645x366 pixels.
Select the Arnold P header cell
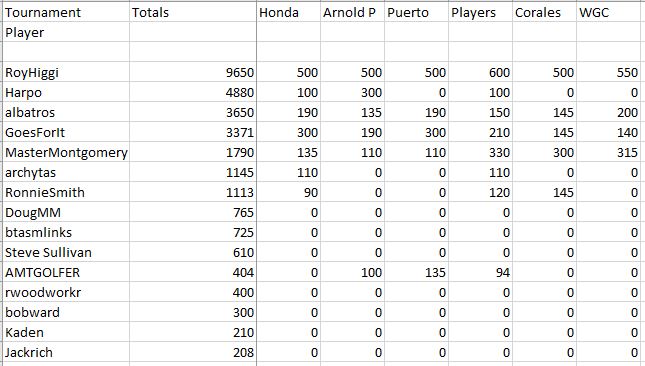353,12
